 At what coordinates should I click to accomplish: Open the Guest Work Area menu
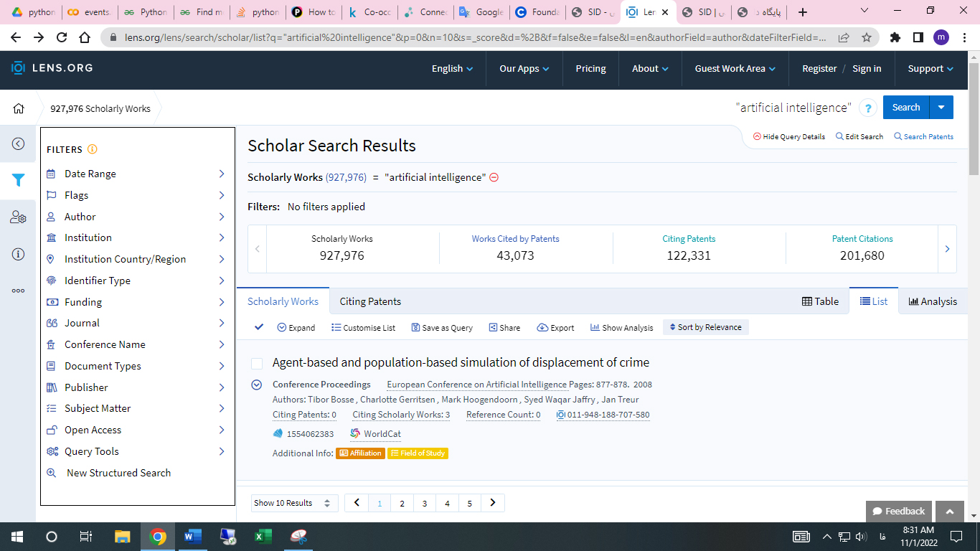pyautogui.click(x=735, y=68)
